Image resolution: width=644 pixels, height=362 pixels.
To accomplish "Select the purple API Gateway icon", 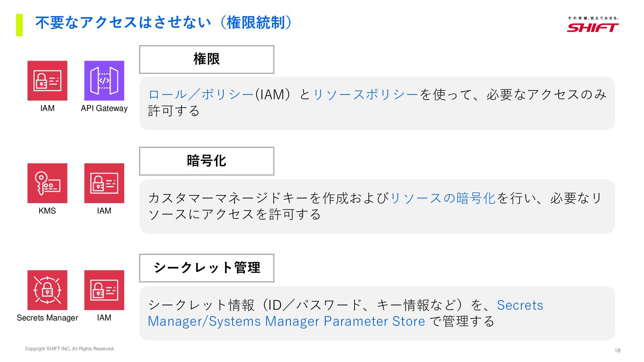I will pyautogui.click(x=104, y=80).
